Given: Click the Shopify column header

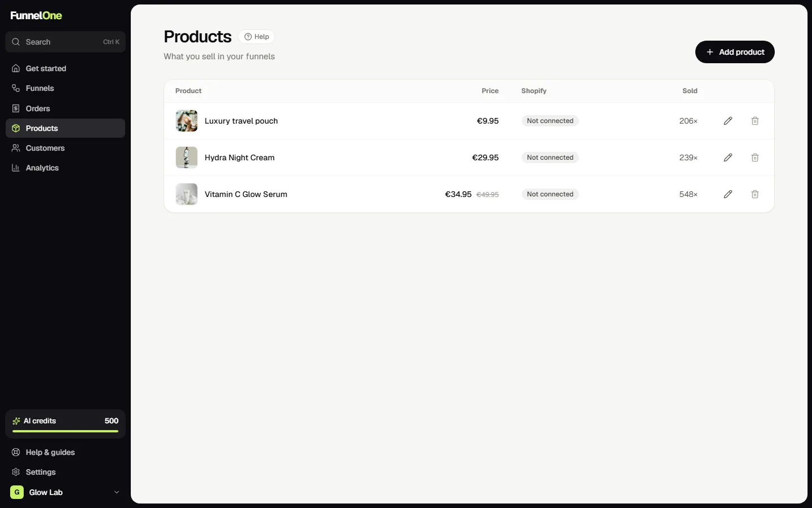Looking at the screenshot, I should click(x=533, y=91).
